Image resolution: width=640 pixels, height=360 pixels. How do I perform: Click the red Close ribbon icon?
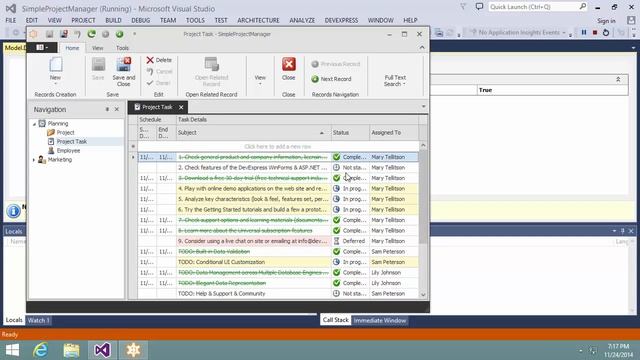pos(289,64)
